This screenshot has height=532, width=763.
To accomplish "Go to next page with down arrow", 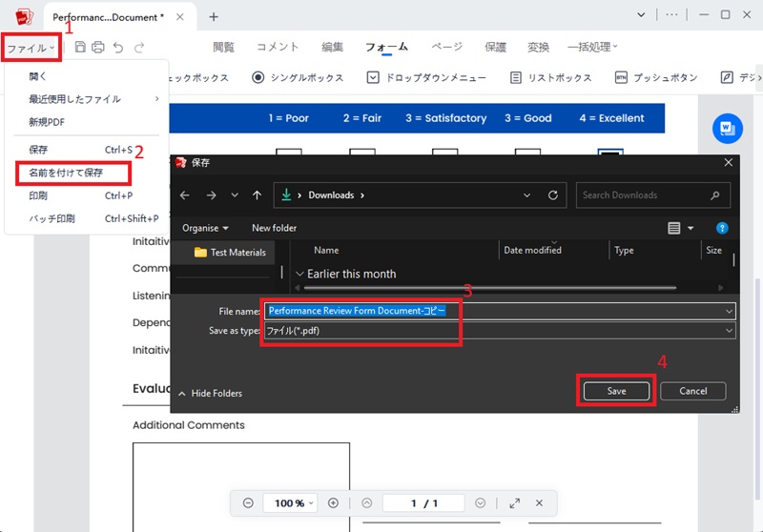I will coord(481,502).
